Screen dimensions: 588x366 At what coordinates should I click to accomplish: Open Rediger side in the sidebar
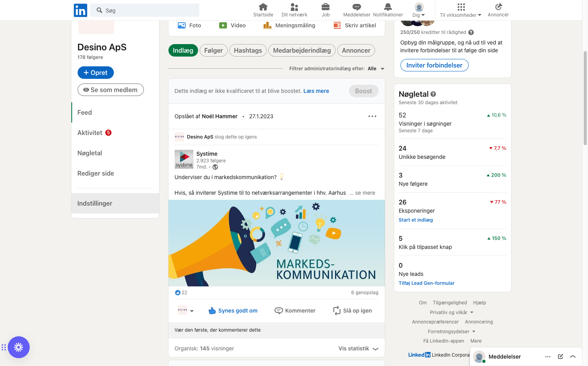click(x=115, y=173)
